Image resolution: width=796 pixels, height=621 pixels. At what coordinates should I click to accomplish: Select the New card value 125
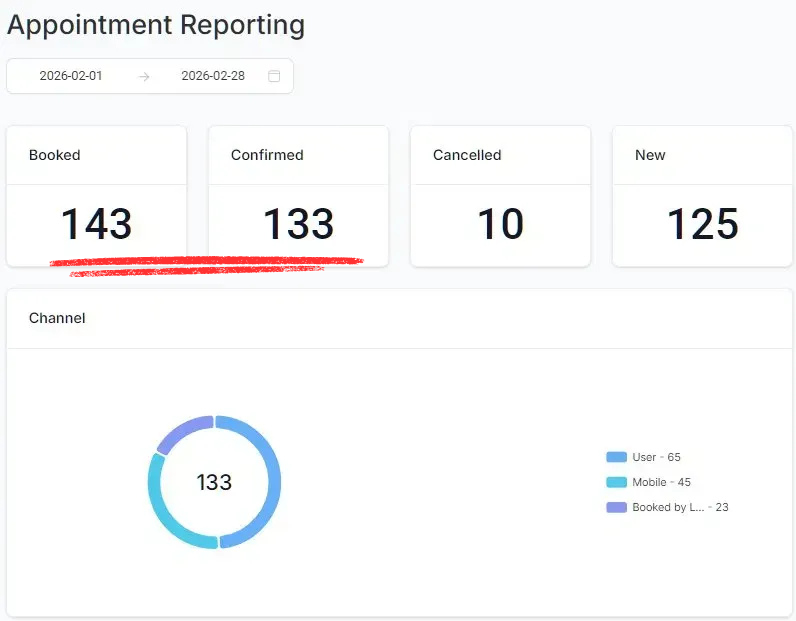tap(703, 224)
